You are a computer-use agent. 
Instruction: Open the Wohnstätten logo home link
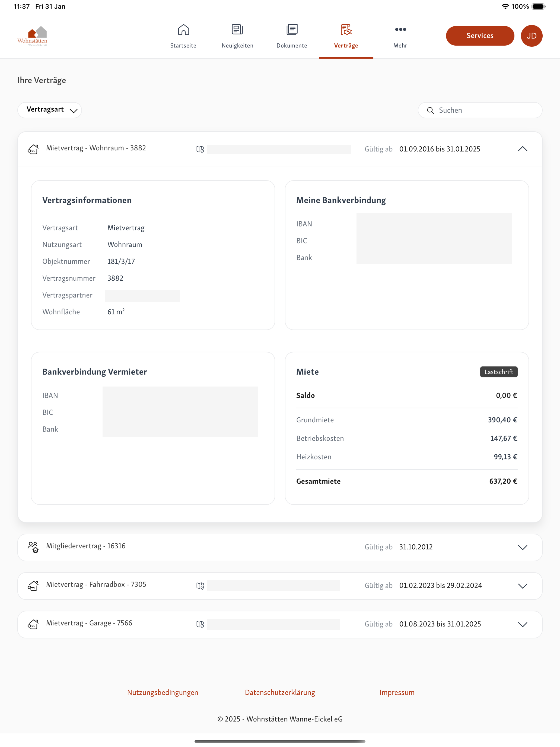point(32,36)
